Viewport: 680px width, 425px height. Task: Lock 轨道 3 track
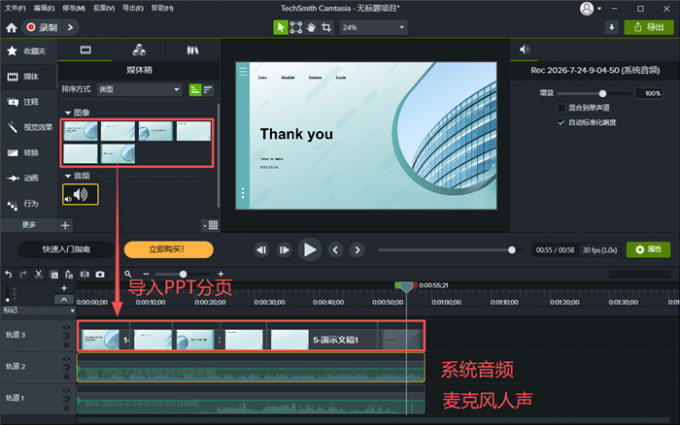pyautogui.click(x=66, y=344)
